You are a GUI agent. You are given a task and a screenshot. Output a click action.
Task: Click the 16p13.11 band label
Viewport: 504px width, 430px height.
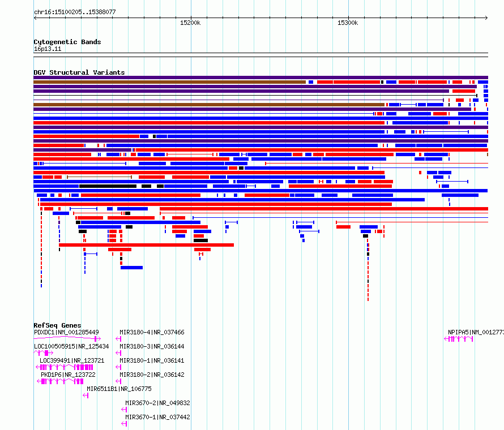coord(48,49)
